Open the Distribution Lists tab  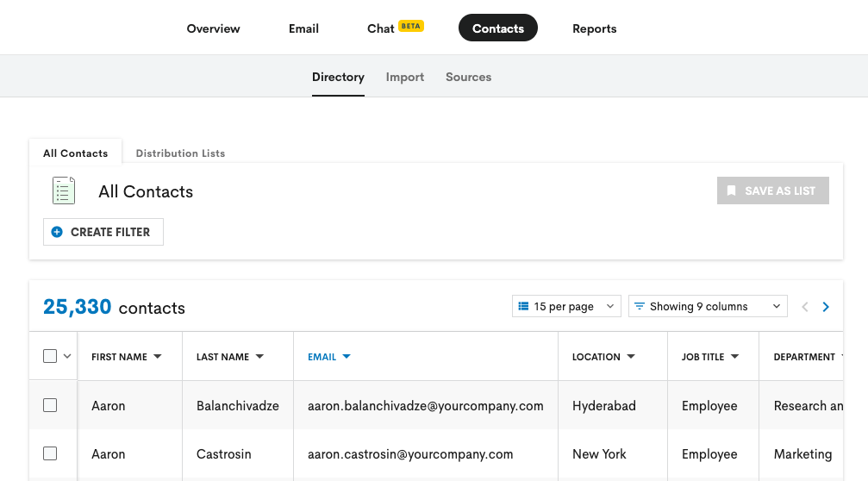(x=180, y=153)
